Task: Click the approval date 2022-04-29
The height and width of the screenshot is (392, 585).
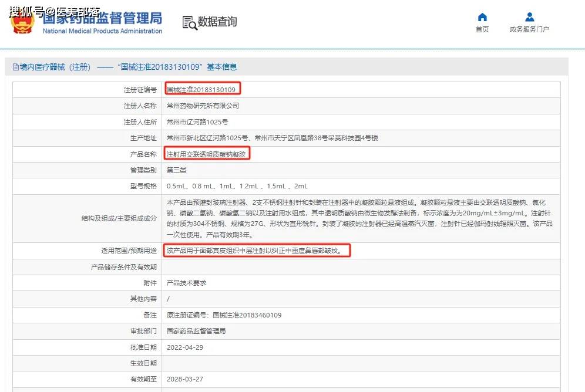Action: [x=184, y=347]
